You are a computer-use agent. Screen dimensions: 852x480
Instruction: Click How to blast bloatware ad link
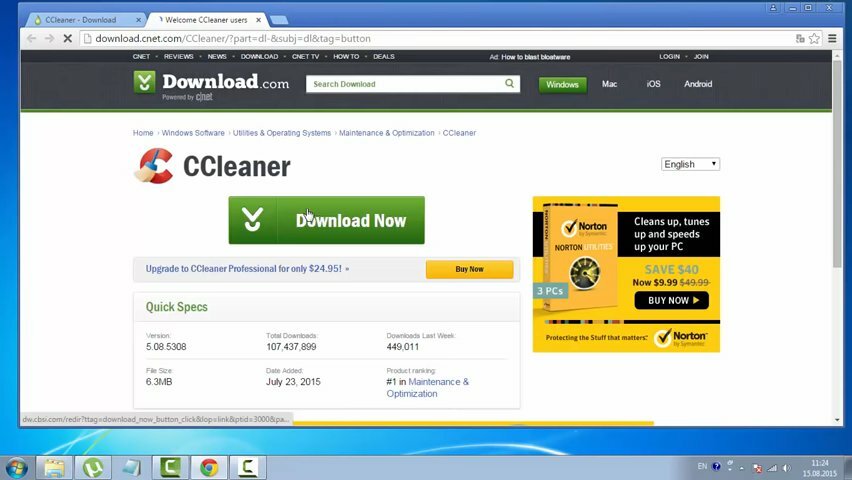click(535, 57)
